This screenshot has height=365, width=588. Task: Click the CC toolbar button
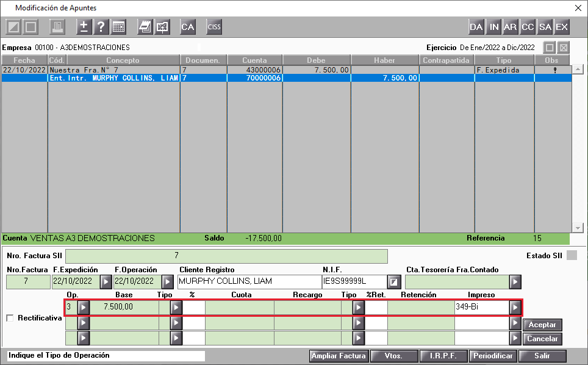(528, 27)
